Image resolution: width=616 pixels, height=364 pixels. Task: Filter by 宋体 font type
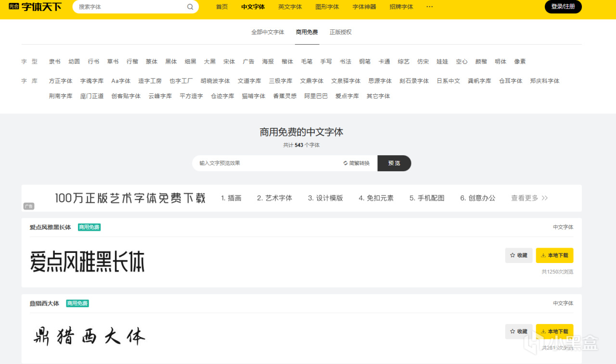[x=229, y=62]
